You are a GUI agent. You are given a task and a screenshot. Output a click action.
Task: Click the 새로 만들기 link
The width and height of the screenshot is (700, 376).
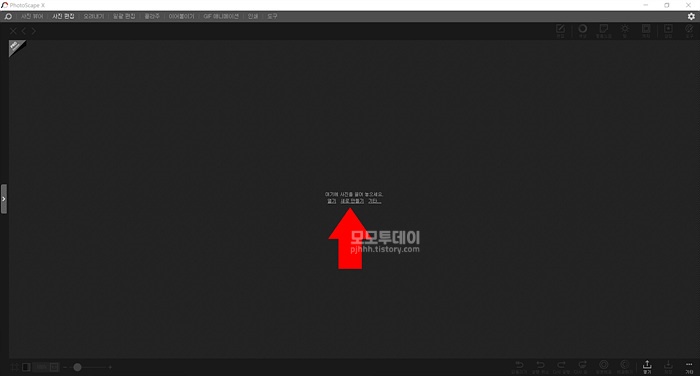pos(352,201)
